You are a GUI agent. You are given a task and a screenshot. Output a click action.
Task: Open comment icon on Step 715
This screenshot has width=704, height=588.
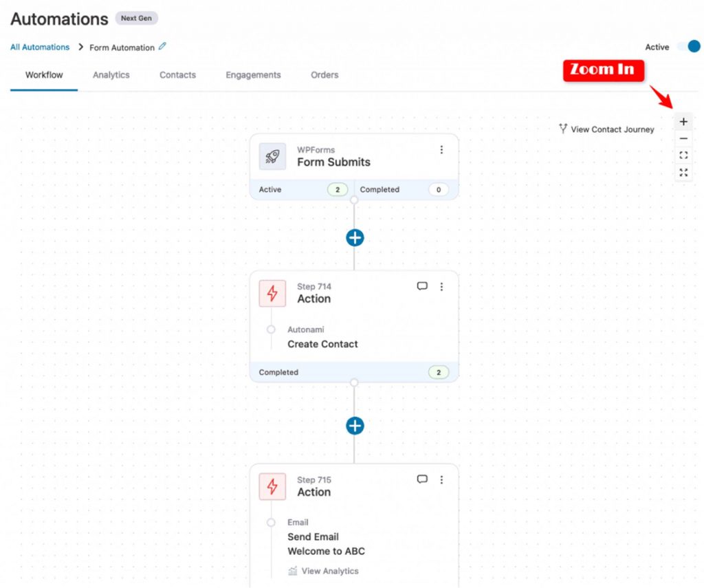(422, 479)
